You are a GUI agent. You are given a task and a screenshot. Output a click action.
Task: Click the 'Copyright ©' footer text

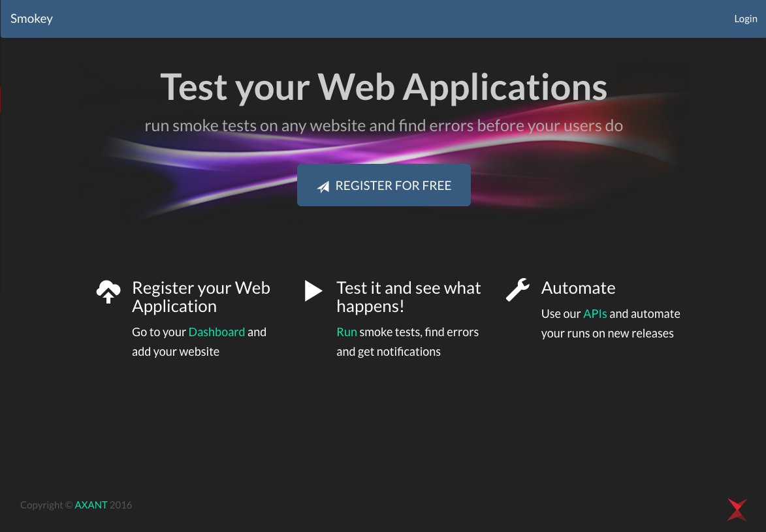tap(46, 505)
